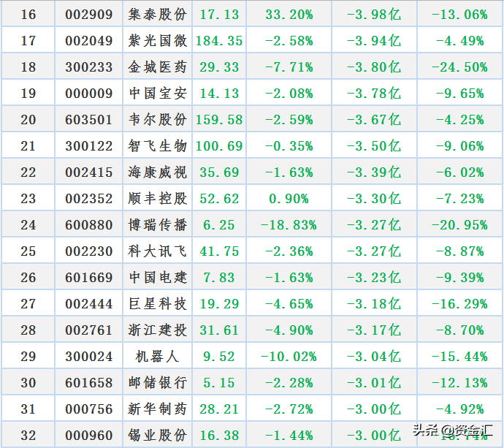Image resolution: width=504 pixels, height=448 pixels.
Task: Select the -3.01亿 outflow cell
Action: (x=374, y=383)
